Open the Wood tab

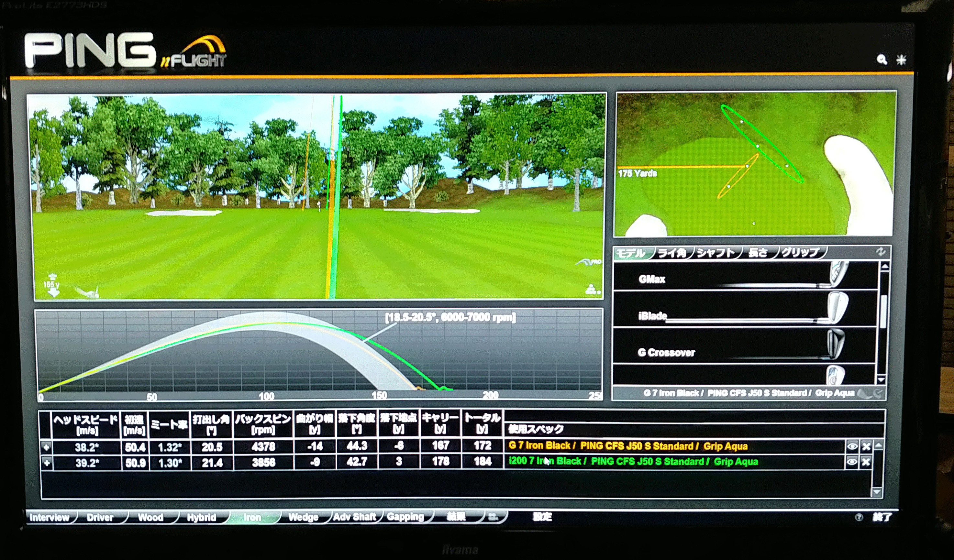[x=151, y=518]
